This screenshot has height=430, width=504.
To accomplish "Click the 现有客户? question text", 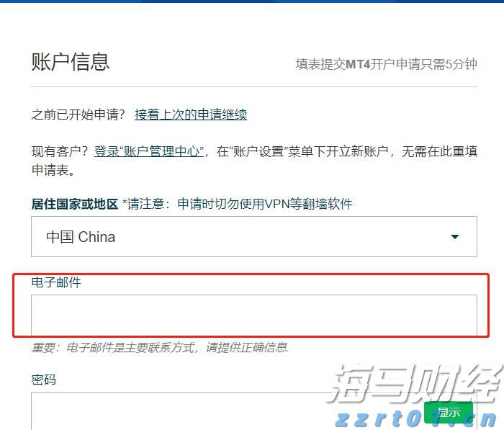I will coord(60,151).
